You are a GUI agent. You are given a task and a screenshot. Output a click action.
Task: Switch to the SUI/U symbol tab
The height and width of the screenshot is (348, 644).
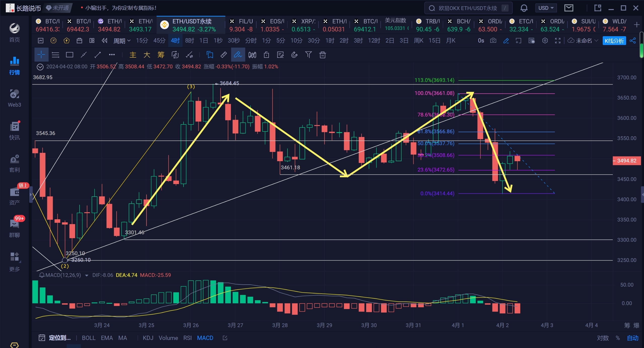(584, 25)
